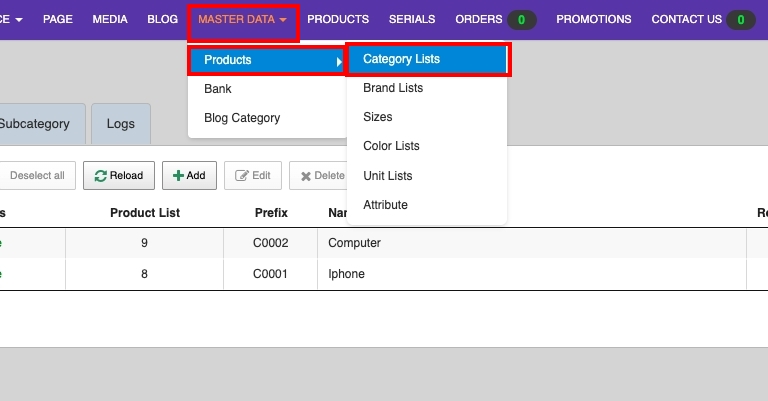Image resolution: width=768 pixels, height=401 pixels.
Task: Click the Edit button with pencil icon
Action: point(252,176)
